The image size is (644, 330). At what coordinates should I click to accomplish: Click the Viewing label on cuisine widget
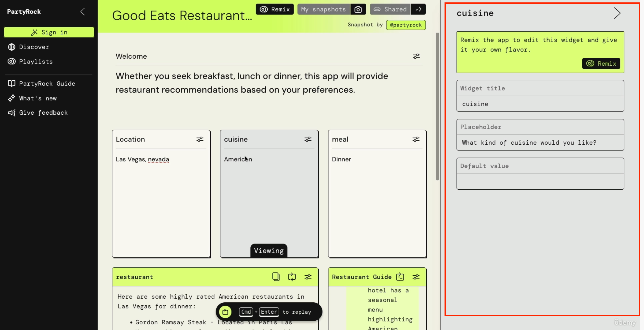point(269,251)
